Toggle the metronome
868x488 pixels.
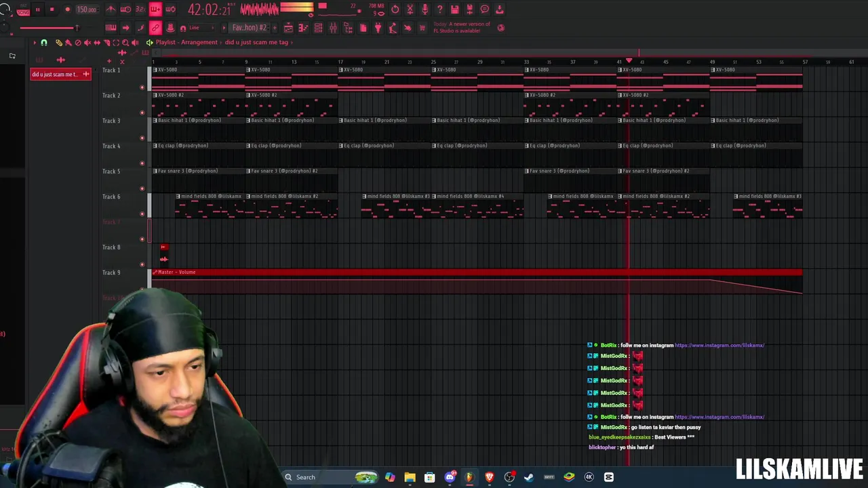click(111, 9)
